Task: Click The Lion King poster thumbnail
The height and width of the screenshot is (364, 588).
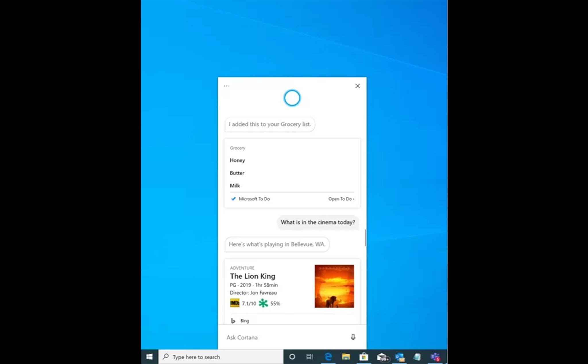Action: click(x=334, y=286)
